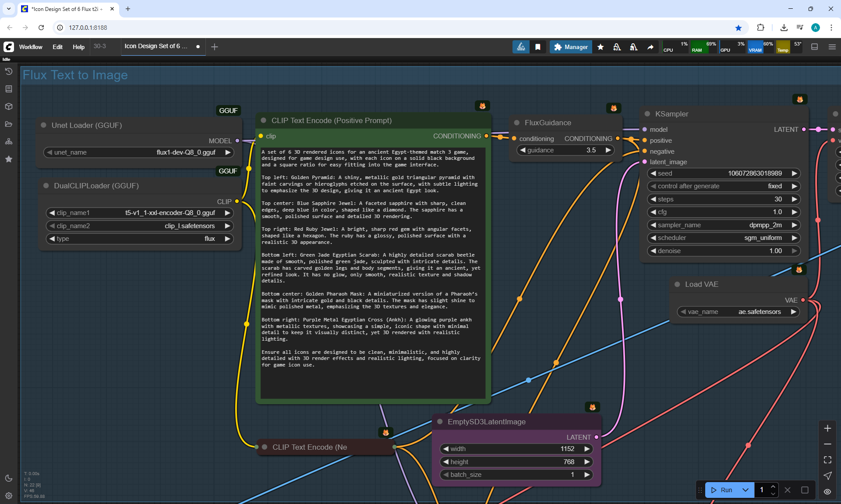Open the Workflow menu
This screenshot has height=504, width=841.
(31, 47)
